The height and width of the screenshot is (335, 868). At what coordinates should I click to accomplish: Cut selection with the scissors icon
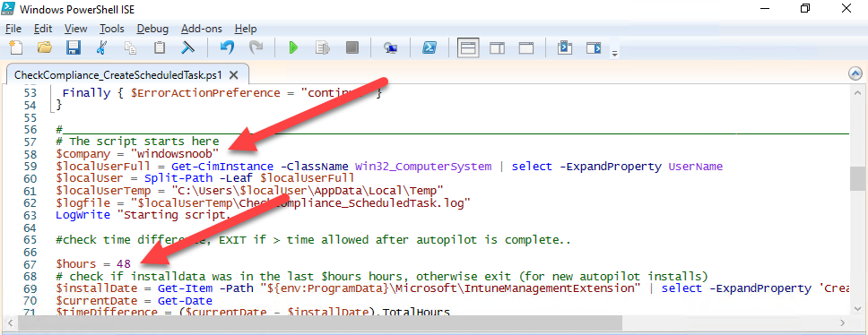coord(102,48)
